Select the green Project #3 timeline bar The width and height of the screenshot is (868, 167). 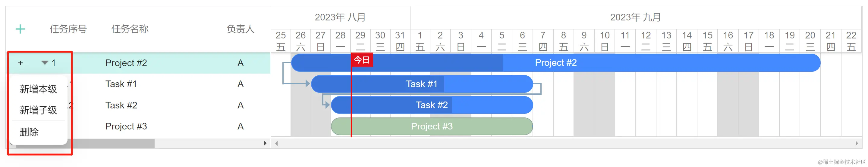(x=431, y=126)
